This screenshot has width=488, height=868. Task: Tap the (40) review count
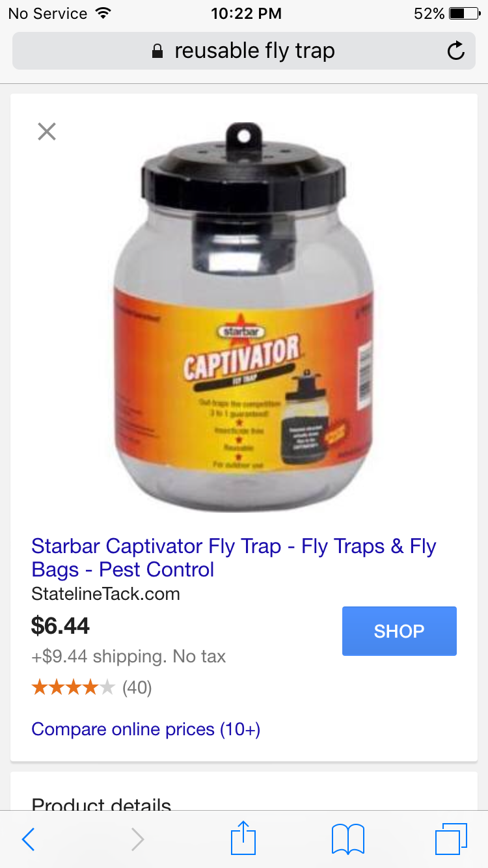[137, 688]
